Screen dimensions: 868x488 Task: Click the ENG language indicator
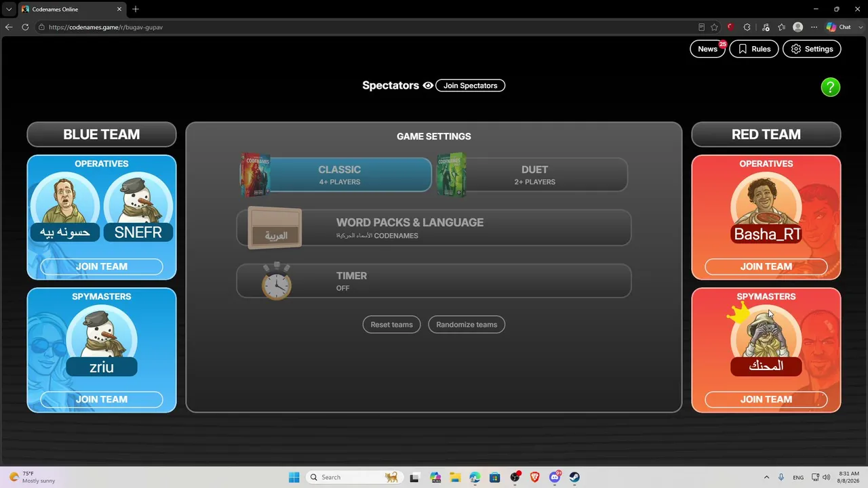click(x=798, y=477)
